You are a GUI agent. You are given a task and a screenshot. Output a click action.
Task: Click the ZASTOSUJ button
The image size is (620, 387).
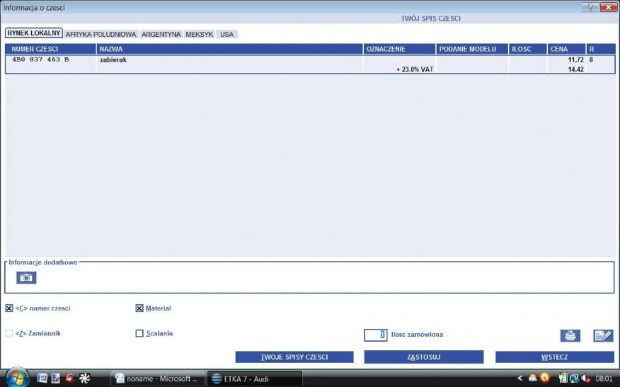tap(423, 357)
